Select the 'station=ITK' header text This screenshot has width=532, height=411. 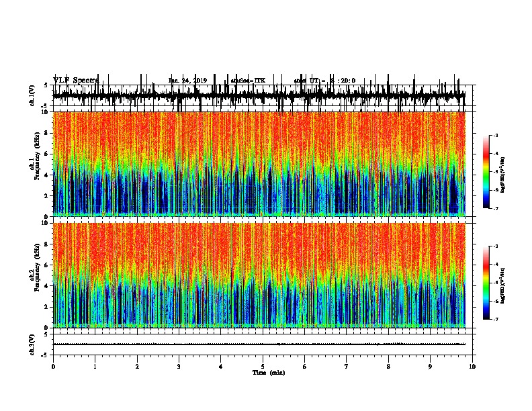[248, 81]
